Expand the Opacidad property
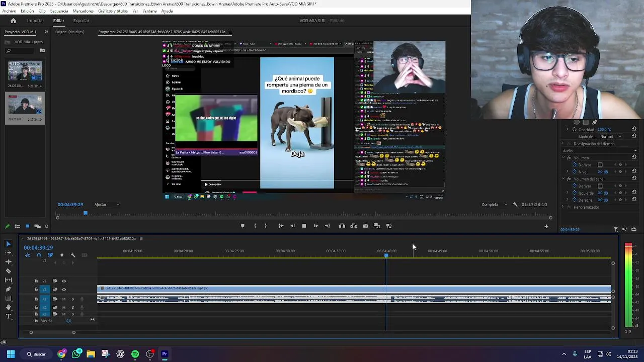The width and height of the screenshot is (644, 362). point(568,129)
